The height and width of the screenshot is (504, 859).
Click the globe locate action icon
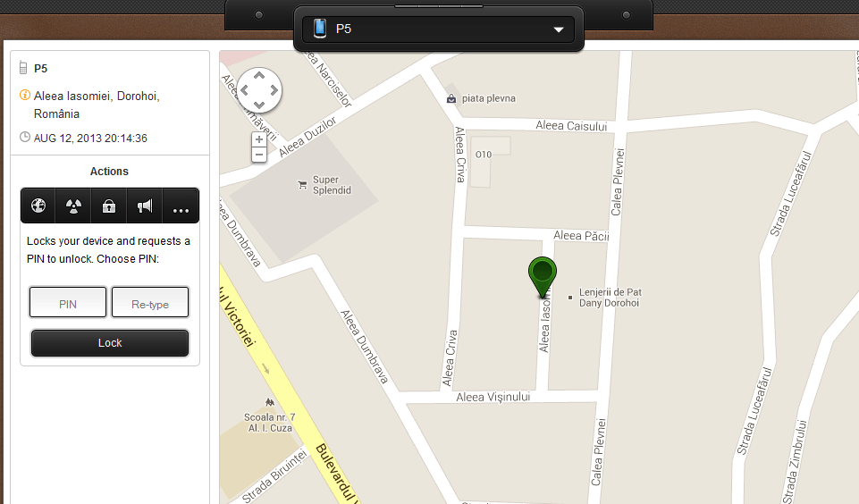38,206
